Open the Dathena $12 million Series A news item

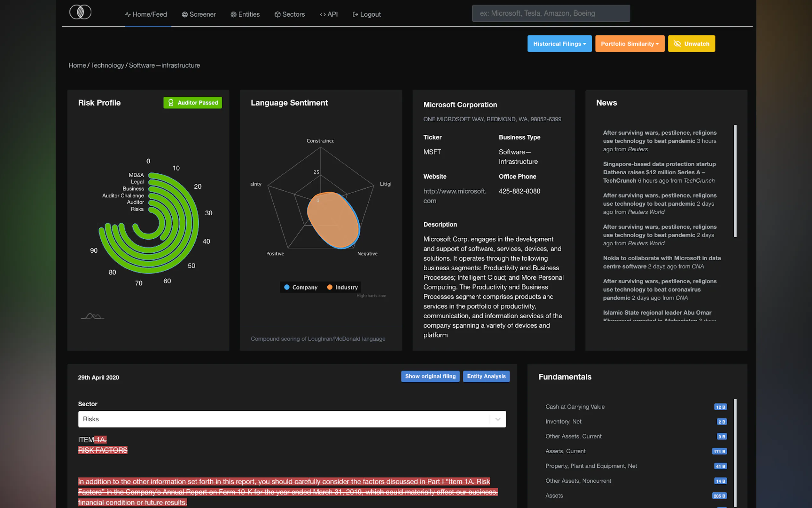(x=659, y=172)
